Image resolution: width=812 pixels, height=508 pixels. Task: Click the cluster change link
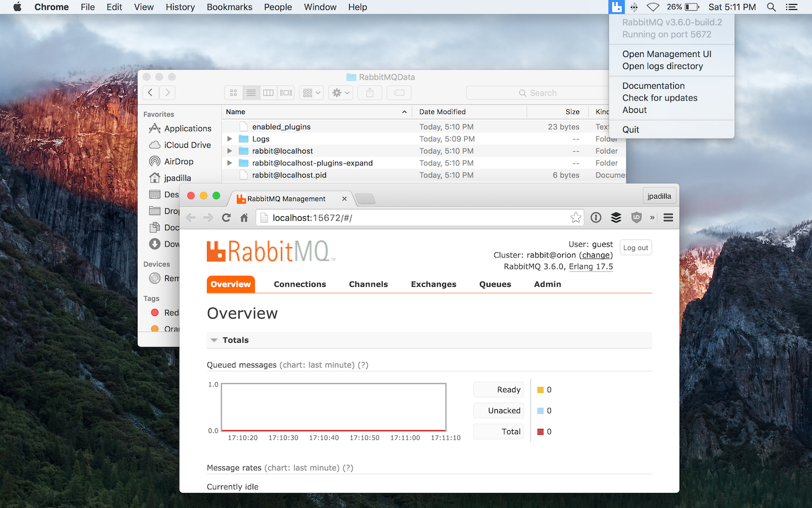596,255
